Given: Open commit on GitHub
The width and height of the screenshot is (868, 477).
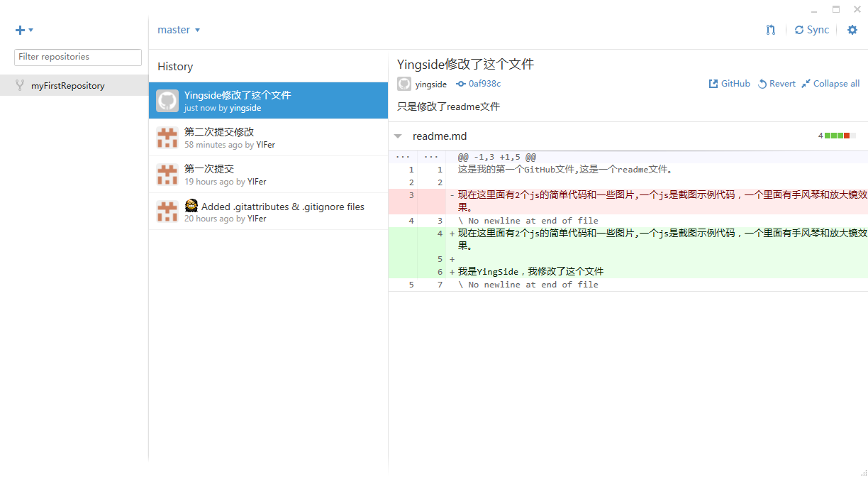Looking at the screenshot, I should (730, 84).
